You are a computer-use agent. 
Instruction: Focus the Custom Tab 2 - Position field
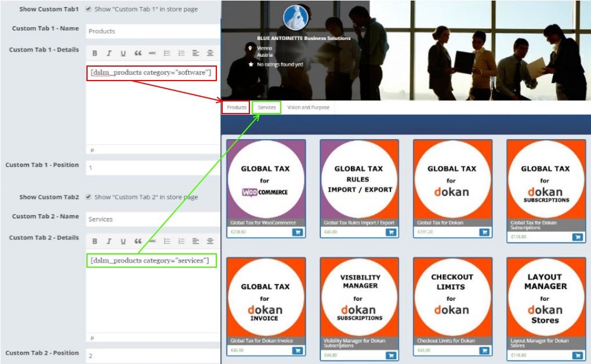pyautogui.click(x=153, y=356)
